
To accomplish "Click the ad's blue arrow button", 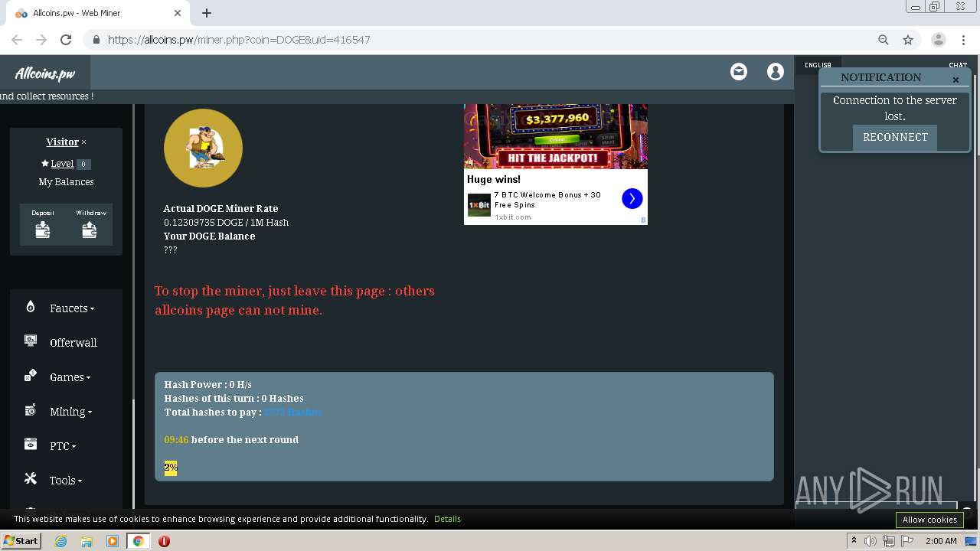I will (632, 198).
